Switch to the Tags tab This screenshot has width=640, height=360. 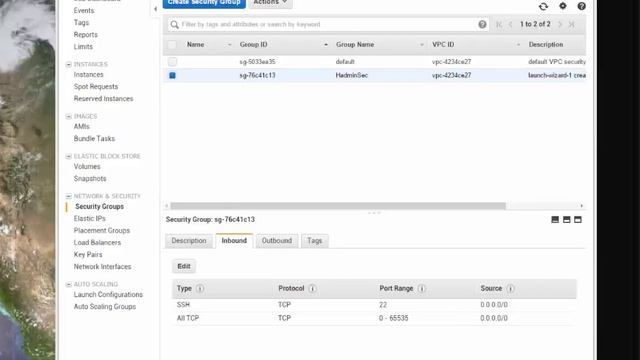pyautogui.click(x=315, y=241)
